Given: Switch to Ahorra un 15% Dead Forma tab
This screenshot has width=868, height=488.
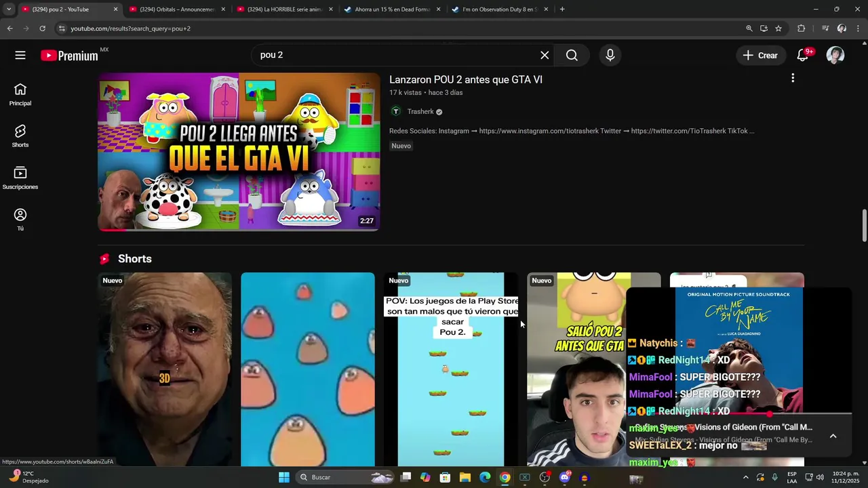Looking at the screenshot, I should (x=392, y=9).
